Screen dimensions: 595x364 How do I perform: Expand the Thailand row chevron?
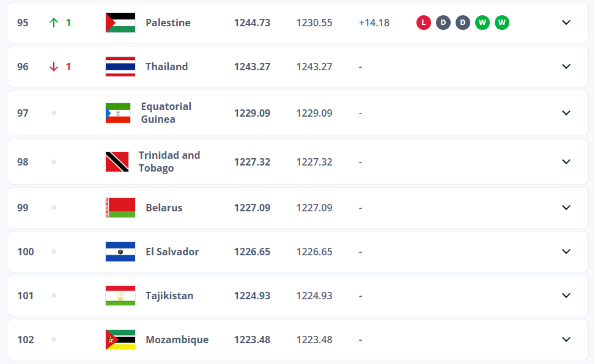[x=566, y=67]
